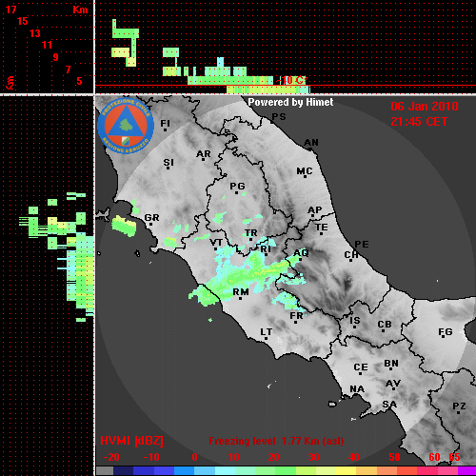Click the SA city label on the map

click(x=389, y=405)
